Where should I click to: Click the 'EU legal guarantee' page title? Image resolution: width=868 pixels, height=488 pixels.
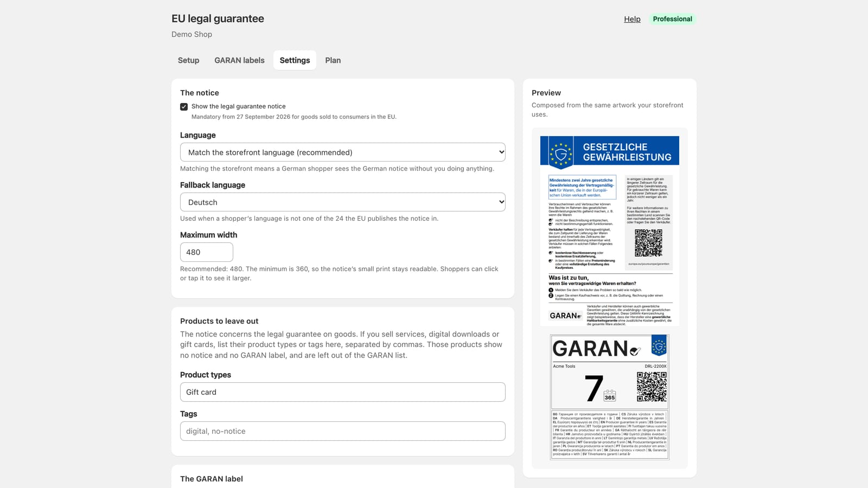[x=218, y=18]
